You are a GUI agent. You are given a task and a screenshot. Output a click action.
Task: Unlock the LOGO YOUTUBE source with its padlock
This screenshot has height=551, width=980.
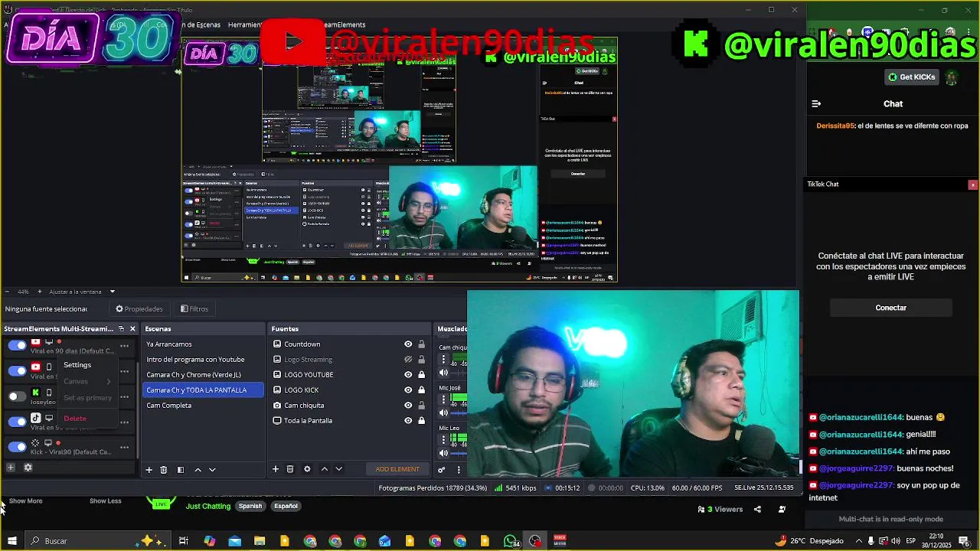(x=421, y=375)
